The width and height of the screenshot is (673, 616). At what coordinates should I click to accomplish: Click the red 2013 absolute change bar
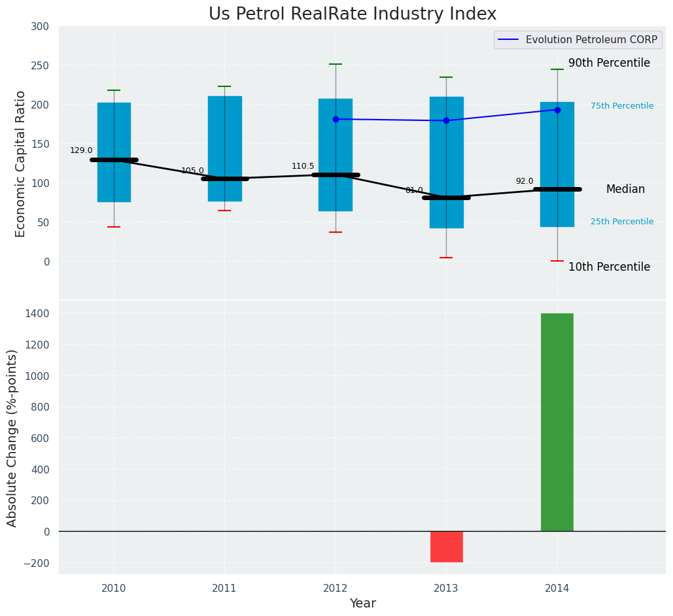coord(446,547)
